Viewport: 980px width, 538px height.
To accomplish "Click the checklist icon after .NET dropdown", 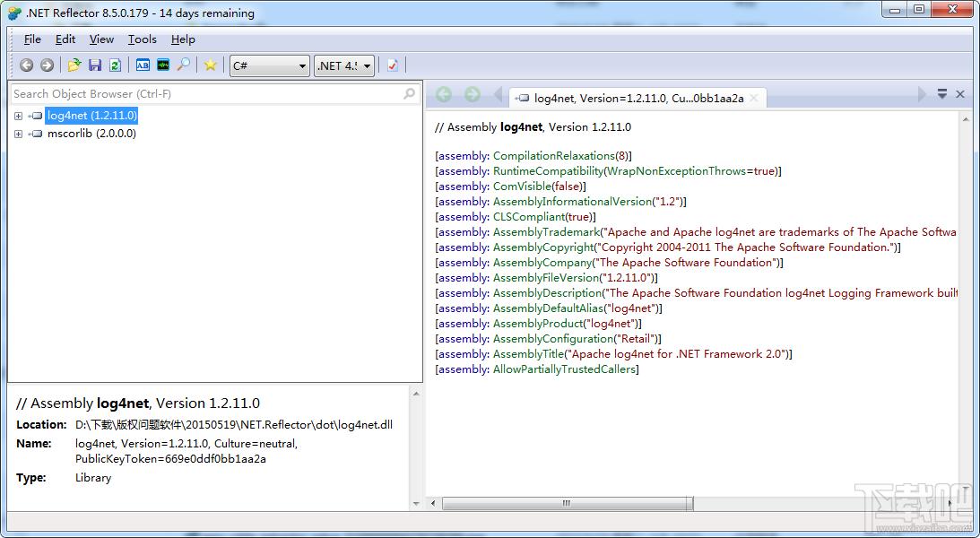I will point(393,65).
